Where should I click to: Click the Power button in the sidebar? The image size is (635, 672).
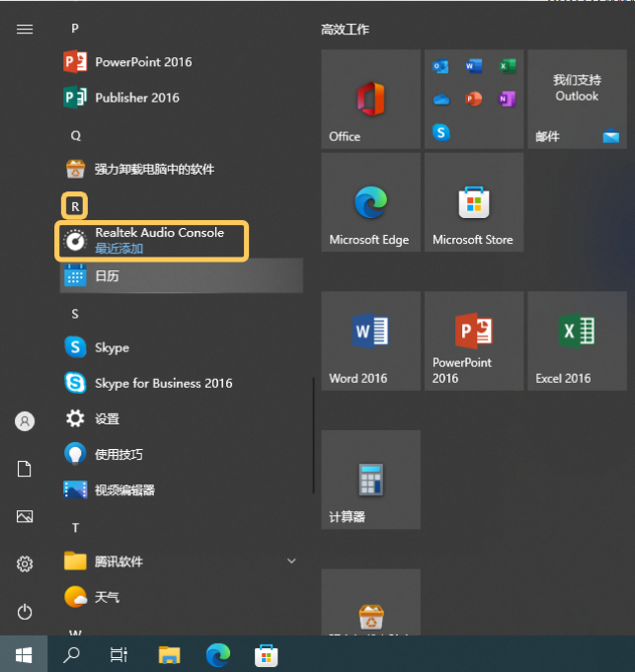point(25,612)
